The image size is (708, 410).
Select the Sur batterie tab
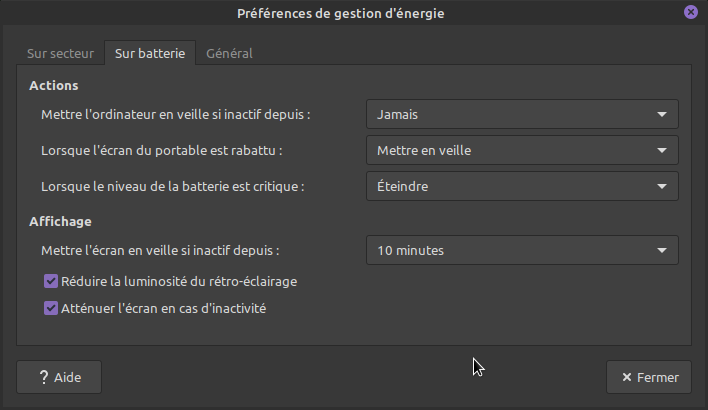click(x=150, y=53)
